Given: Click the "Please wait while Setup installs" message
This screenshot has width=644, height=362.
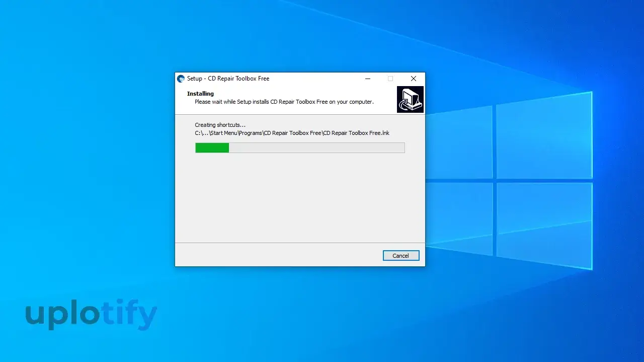Looking at the screenshot, I should pyautogui.click(x=284, y=102).
